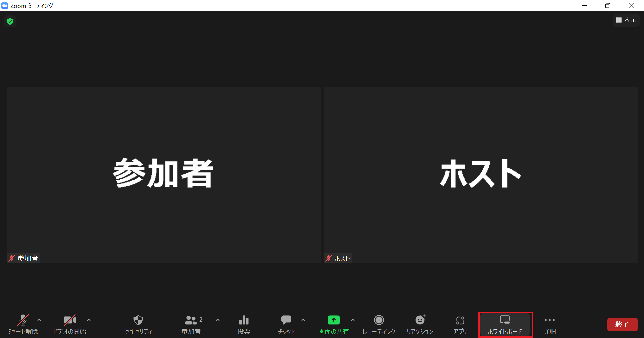
Task: Start video with ビデオの開始
Action: click(69, 324)
